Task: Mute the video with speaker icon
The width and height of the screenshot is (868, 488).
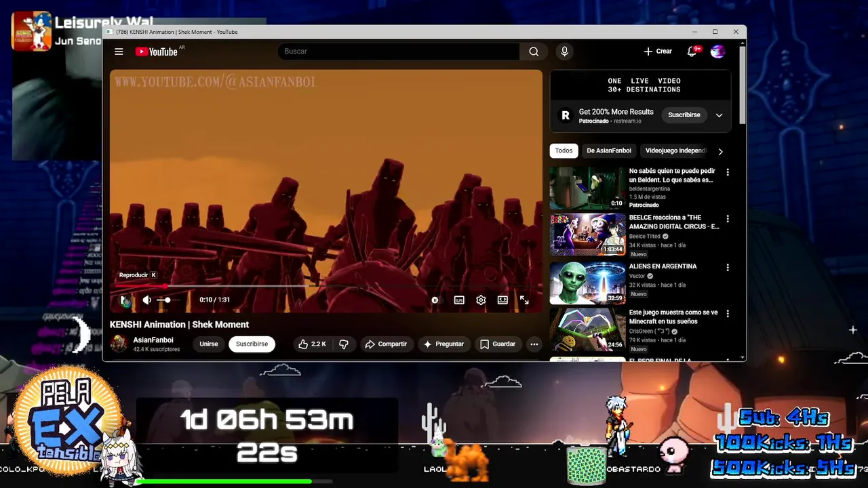Action: pyautogui.click(x=146, y=300)
